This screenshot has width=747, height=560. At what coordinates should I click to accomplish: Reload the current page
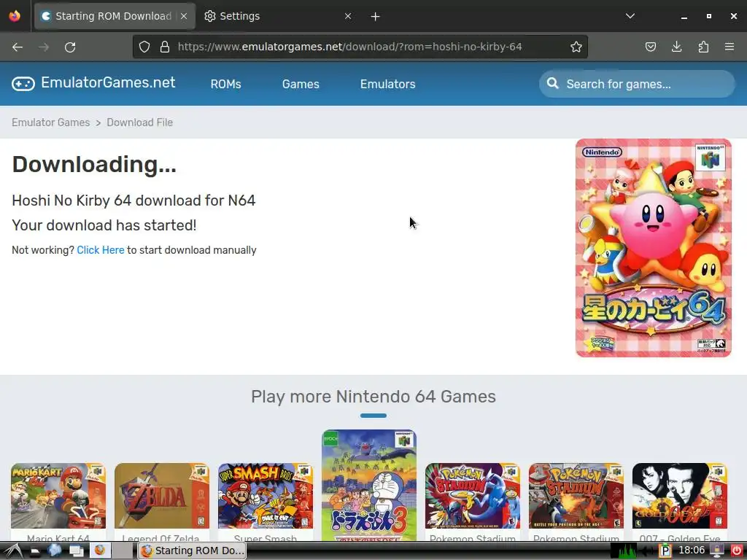[70, 47]
